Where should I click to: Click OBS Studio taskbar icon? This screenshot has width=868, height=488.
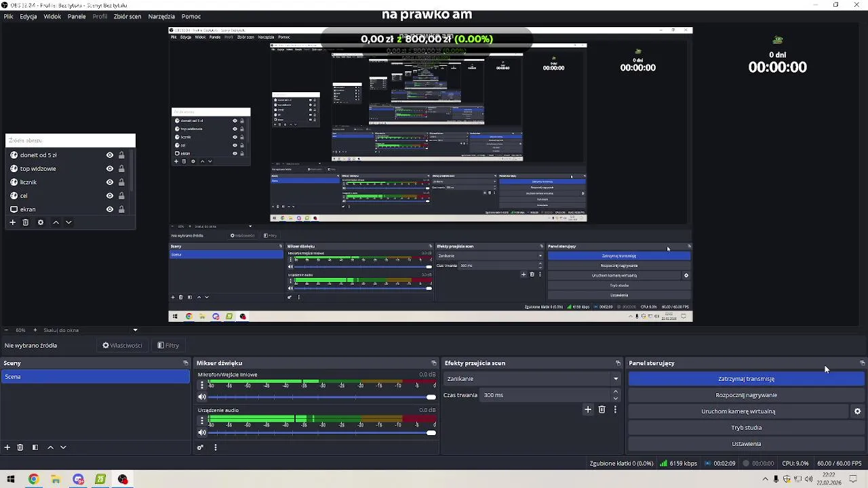pyautogui.click(x=123, y=479)
